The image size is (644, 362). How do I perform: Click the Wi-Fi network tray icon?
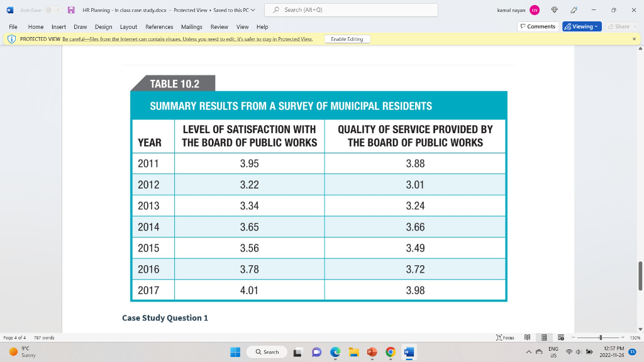[x=569, y=352]
